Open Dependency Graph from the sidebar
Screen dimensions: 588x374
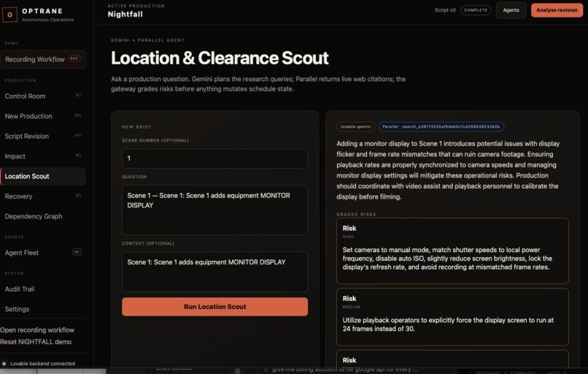click(x=43, y=216)
